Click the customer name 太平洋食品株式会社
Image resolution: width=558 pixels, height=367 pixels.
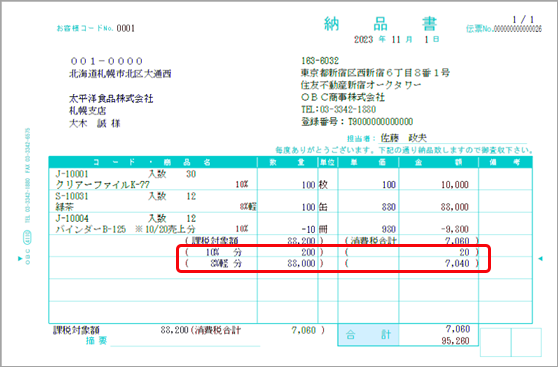click(111, 99)
